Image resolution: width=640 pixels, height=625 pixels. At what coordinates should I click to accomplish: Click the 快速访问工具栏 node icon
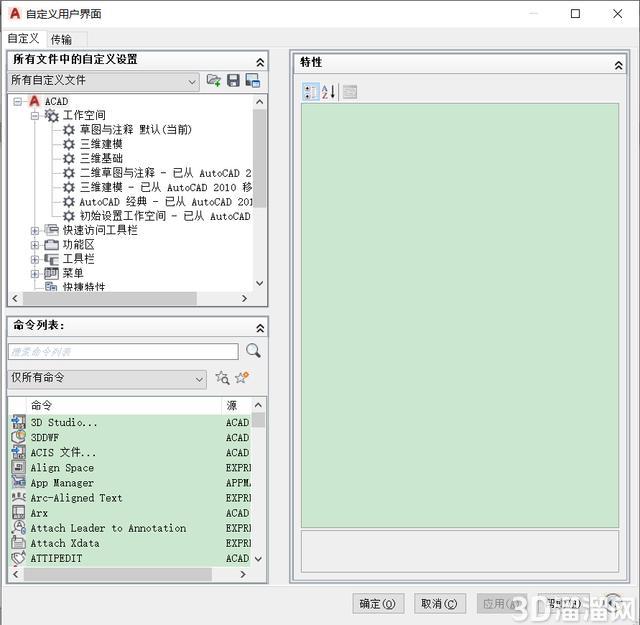(x=51, y=230)
